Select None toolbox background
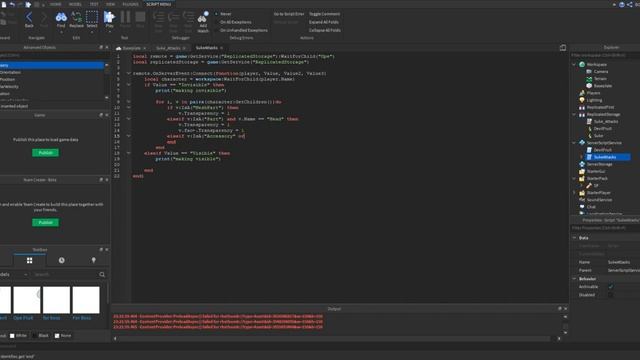 63,336
